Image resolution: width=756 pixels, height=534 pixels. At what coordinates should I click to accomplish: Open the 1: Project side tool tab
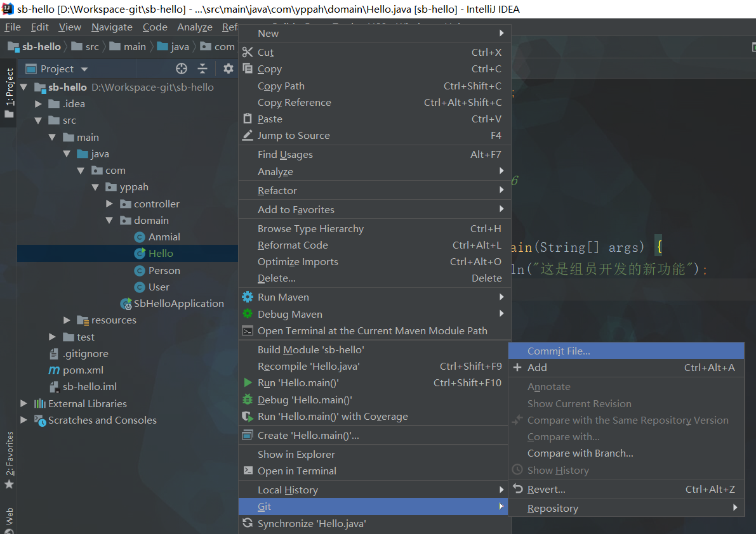pyautogui.click(x=9, y=89)
